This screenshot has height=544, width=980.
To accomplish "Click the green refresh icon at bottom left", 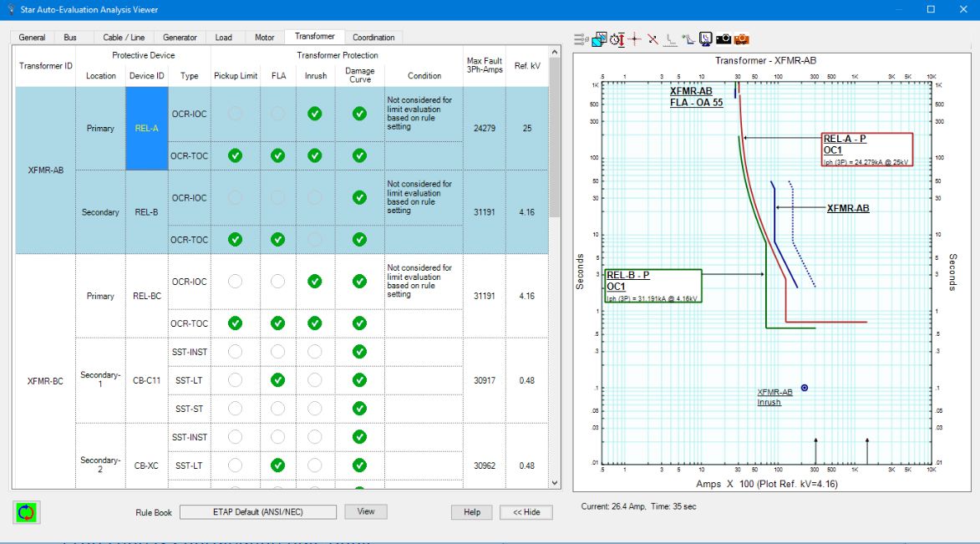I will point(25,512).
